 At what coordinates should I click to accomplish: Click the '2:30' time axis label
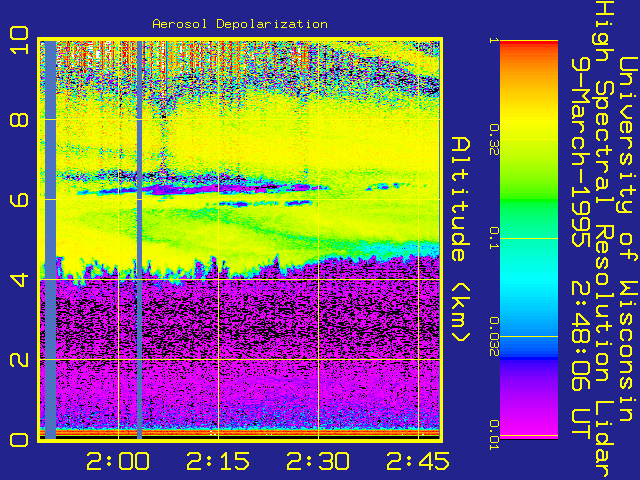[x=318, y=461]
